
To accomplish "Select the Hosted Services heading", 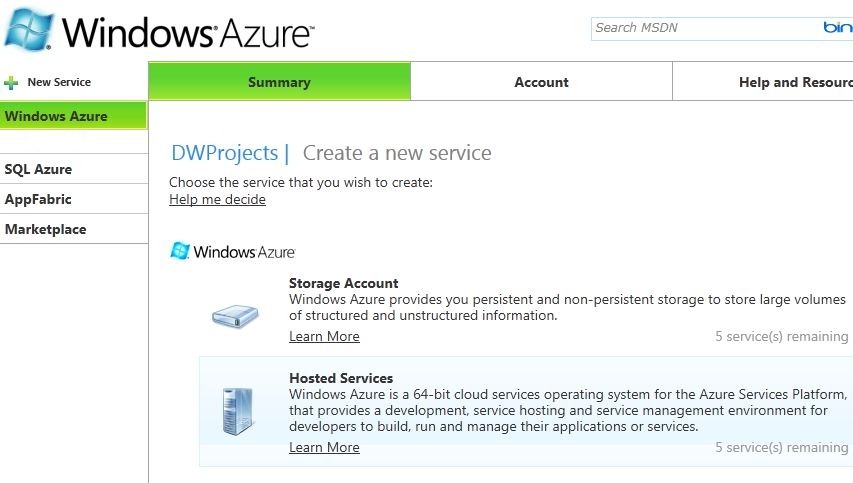I will 341,378.
